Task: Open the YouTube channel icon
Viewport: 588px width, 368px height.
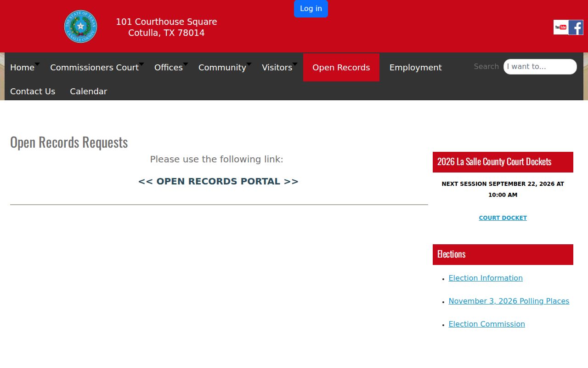Action: click(560, 27)
